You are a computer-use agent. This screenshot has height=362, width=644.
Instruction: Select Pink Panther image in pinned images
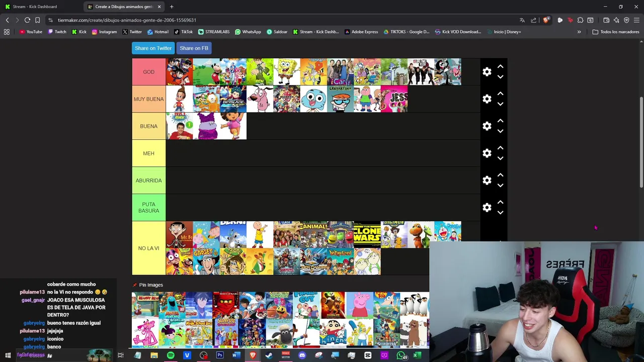[x=145, y=333]
